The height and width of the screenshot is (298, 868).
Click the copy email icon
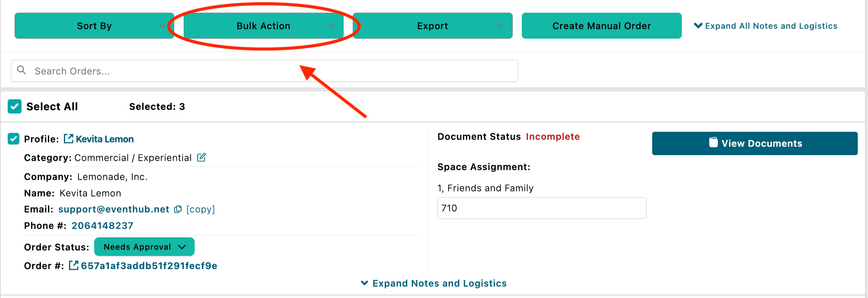coord(178,209)
